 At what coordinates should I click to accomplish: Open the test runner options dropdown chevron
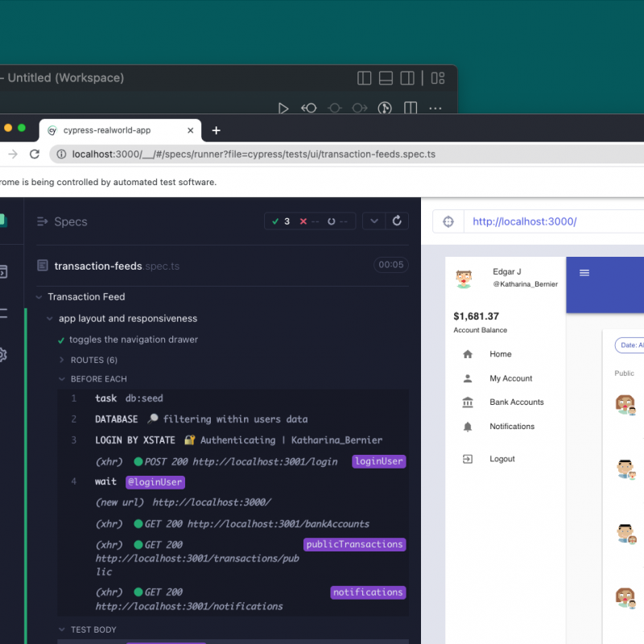tap(374, 221)
